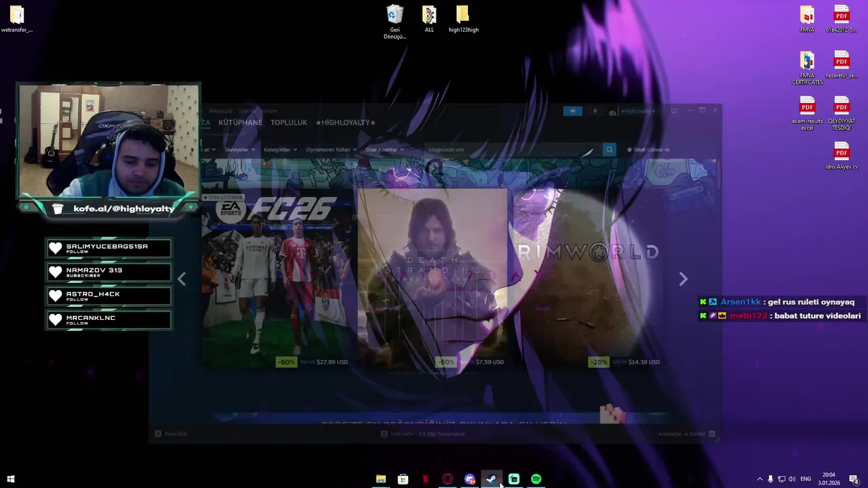
Task: Select the QEYDIYYAT TESDIQI PDF icon
Action: (842, 114)
